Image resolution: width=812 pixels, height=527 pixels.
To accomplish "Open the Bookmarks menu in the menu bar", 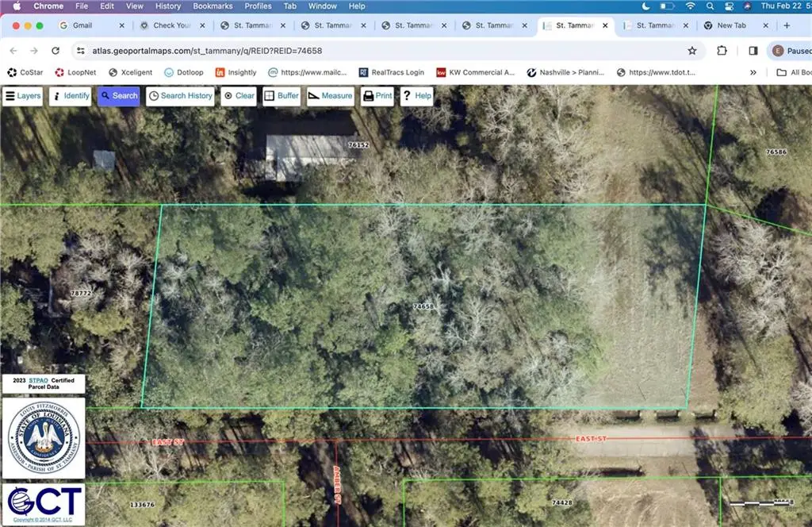I will (x=212, y=6).
